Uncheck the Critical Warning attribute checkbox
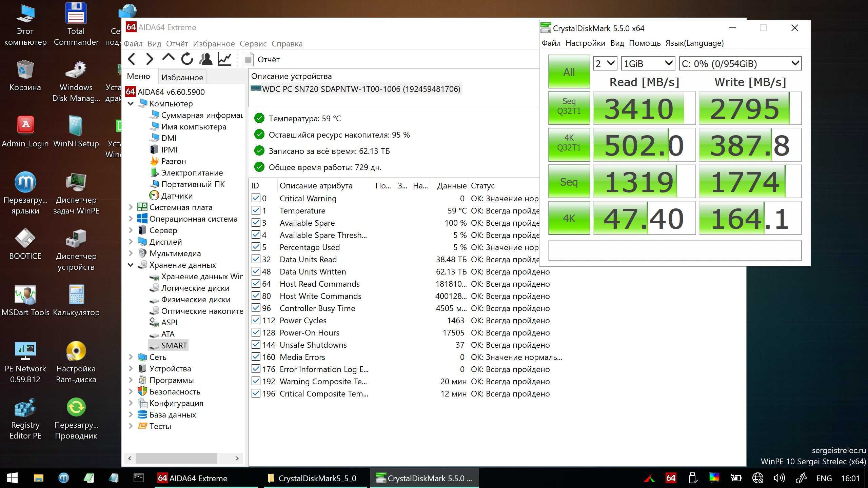 pos(256,198)
